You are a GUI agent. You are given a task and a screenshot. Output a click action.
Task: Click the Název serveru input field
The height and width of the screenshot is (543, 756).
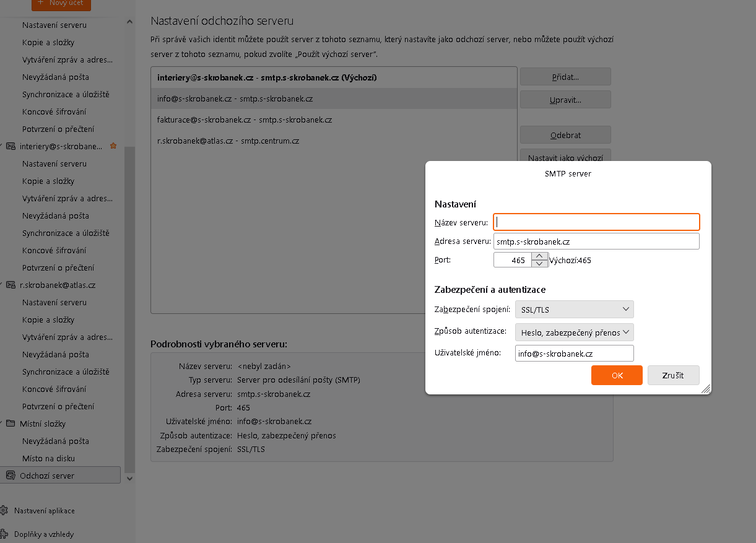tap(596, 222)
